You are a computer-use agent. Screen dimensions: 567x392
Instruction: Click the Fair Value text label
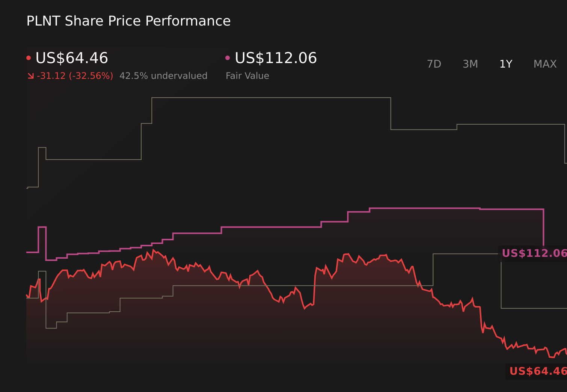(x=248, y=75)
